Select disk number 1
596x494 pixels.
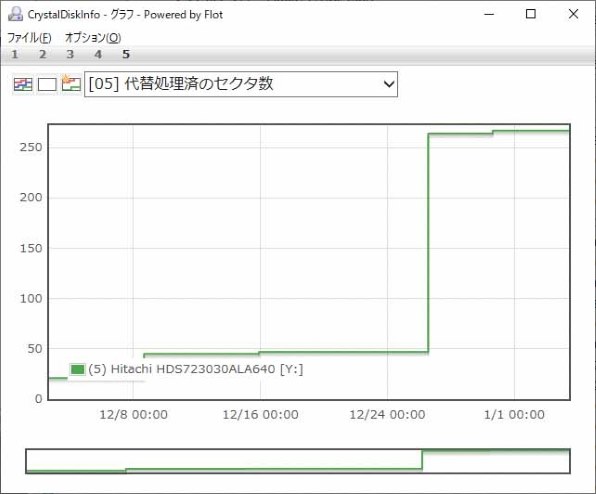pyautogui.click(x=14, y=54)
